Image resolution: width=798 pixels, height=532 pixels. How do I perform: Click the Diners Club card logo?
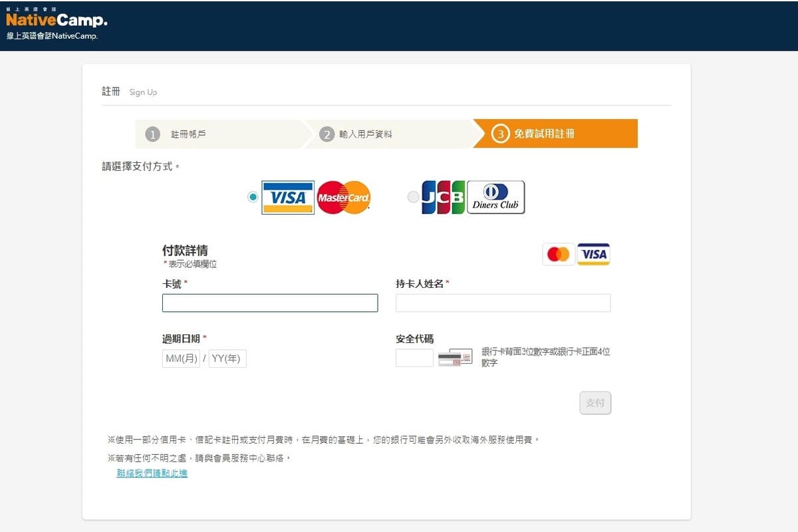tap(495, 198)
